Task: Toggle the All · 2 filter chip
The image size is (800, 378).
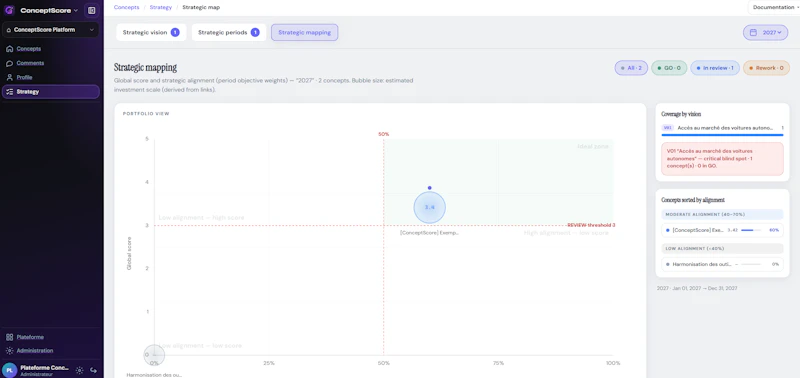Action: point(631,68)
